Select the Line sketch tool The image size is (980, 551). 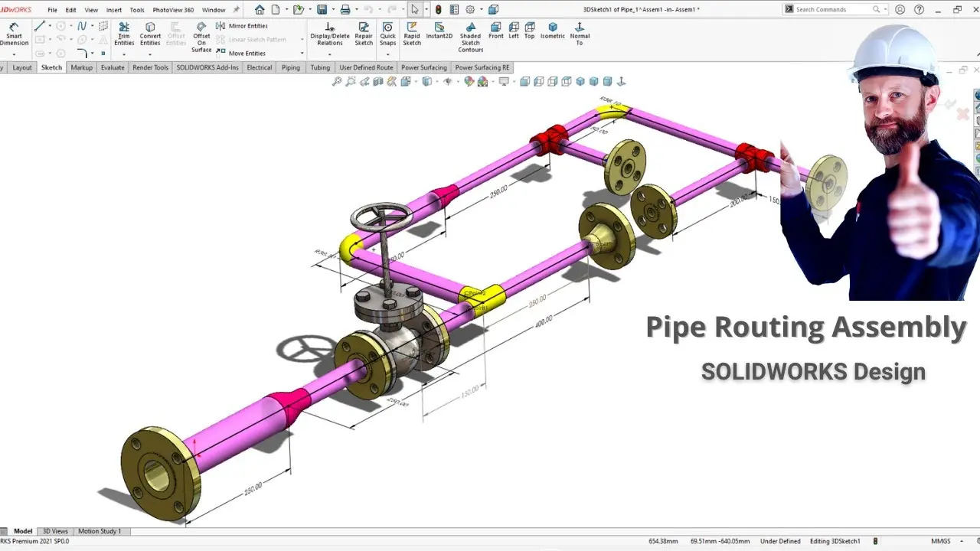pyautogui.click(x=40, y=26)
